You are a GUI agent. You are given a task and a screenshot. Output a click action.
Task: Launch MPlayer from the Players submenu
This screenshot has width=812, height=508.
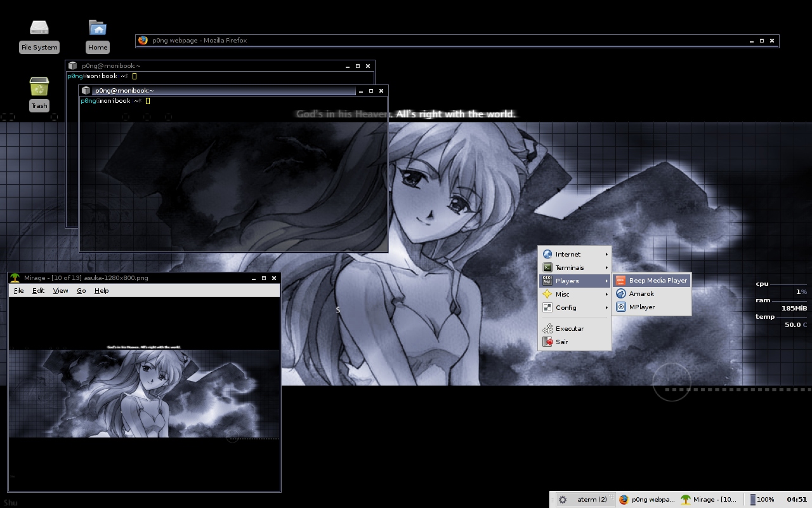tap(652, 307)
